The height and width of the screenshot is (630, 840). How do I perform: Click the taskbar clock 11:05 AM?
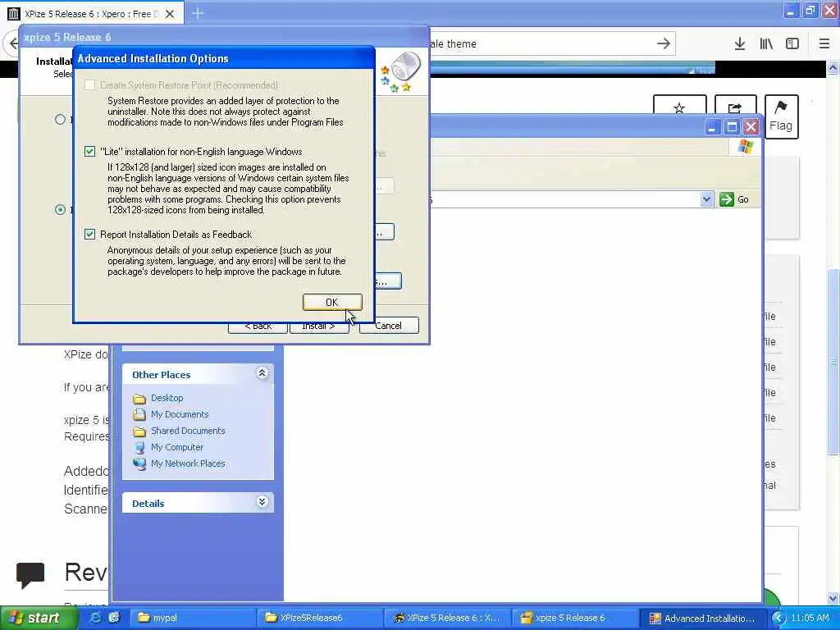(810, 619)
